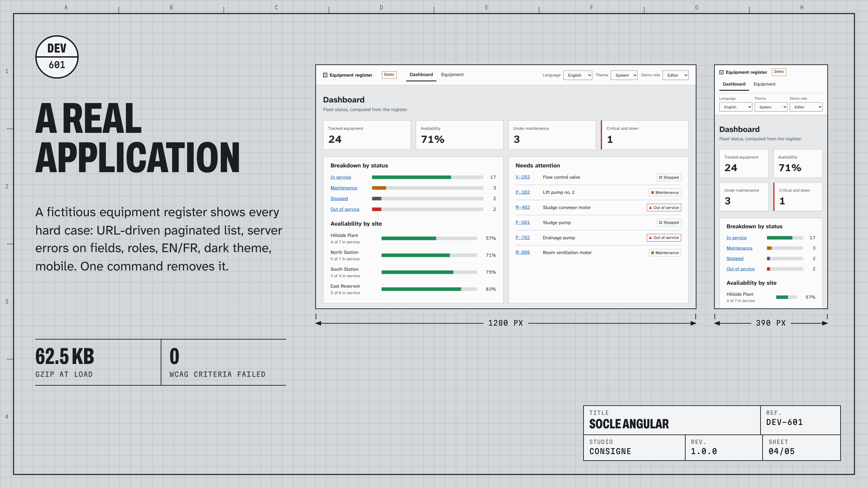868x488 pixels.
Task: Click the Maintenance badge for Lift pump no. 2
Action: click(x=665, y=192)
